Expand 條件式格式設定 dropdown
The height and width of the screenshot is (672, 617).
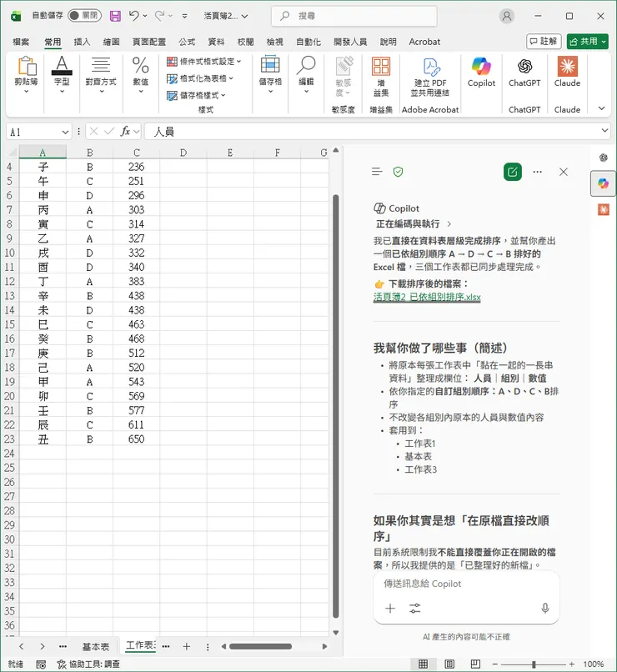tap(204, 62)
